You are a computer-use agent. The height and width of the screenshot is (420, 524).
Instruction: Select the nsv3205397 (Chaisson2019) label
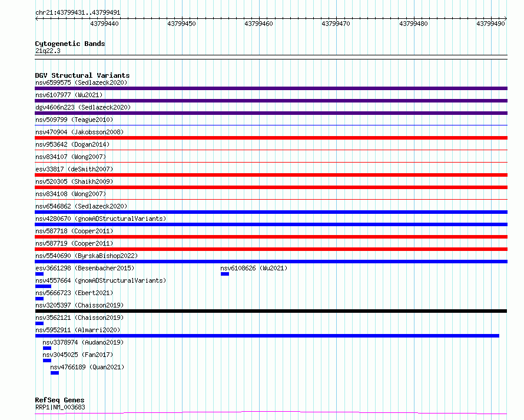pyautogui.click(x=79, y=305)
